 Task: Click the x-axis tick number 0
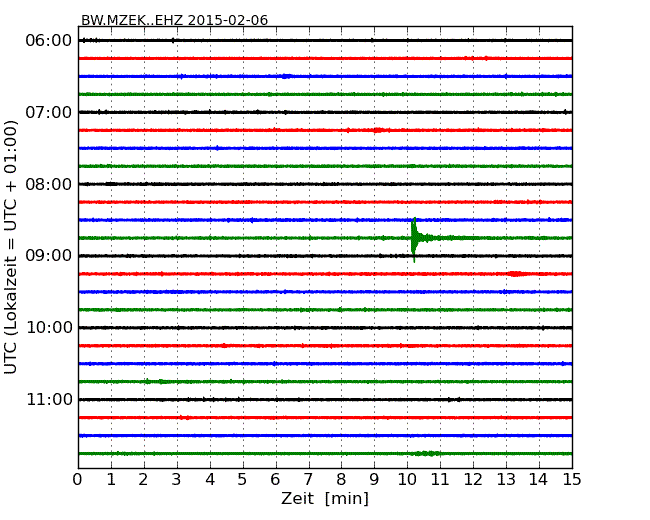tap(78, 479)
